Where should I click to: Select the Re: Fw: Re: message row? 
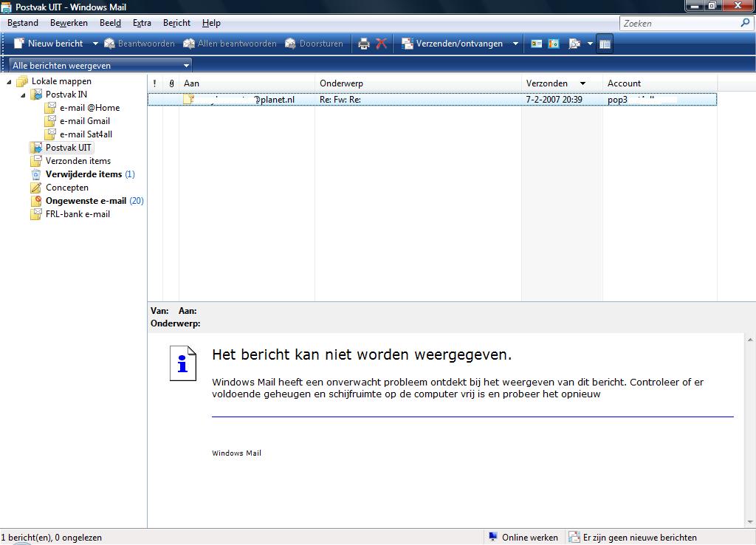click(x=432, y=100)
